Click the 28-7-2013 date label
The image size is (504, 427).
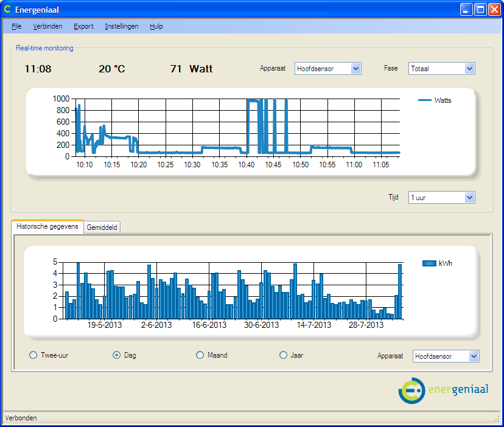point(366,325)
